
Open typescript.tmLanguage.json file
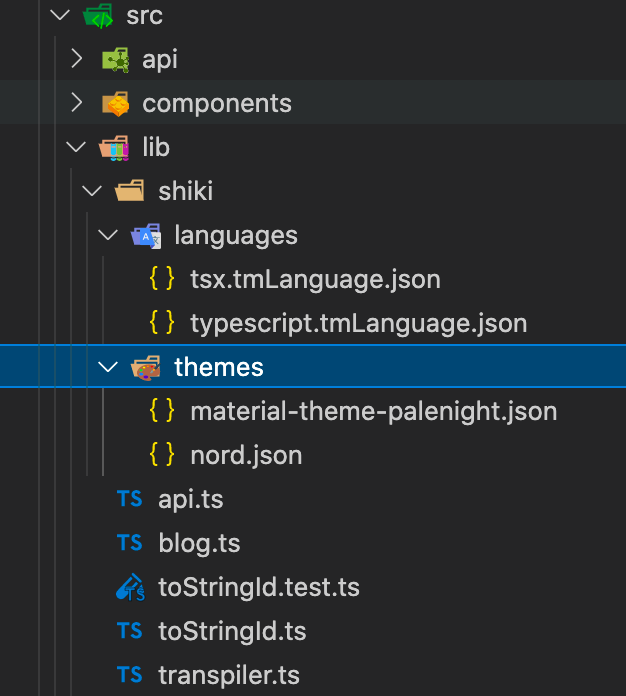click(x=358, y=323)
